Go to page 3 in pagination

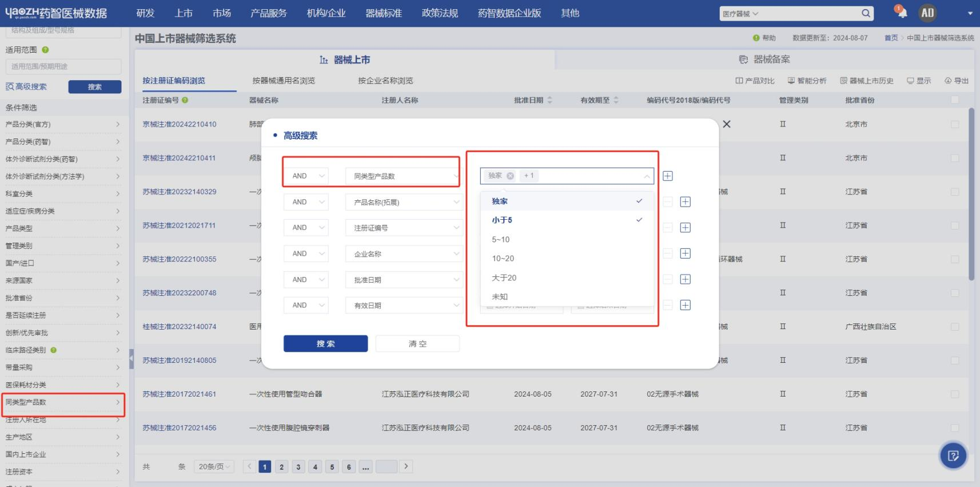tap(298, 467)
